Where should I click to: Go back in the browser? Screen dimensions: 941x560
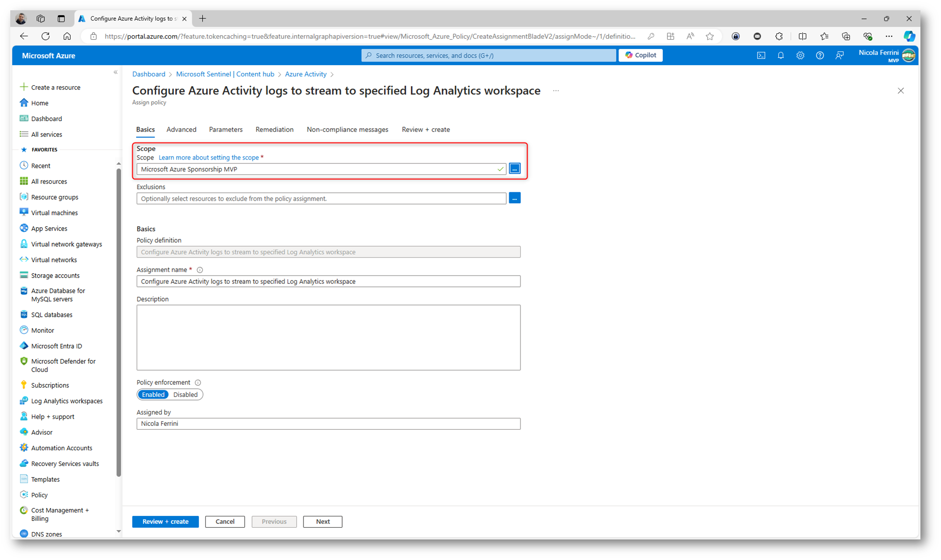click(24, 36)
